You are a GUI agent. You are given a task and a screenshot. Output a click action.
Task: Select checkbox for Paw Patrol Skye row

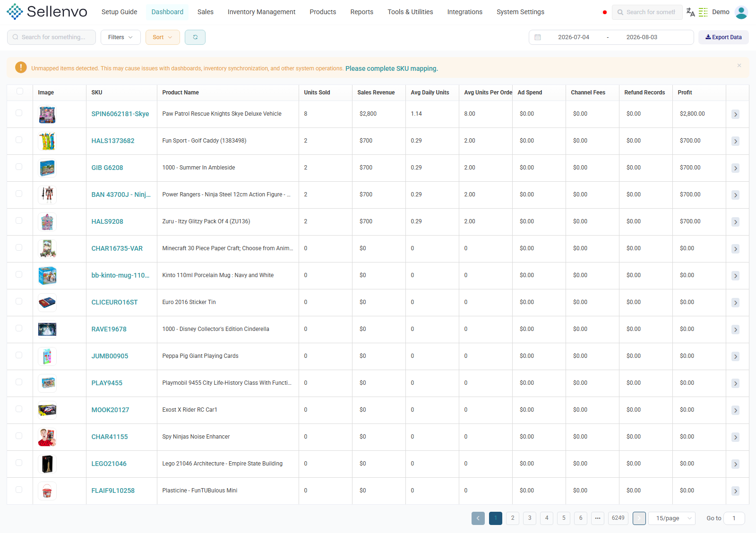click(x=19, y=113)
